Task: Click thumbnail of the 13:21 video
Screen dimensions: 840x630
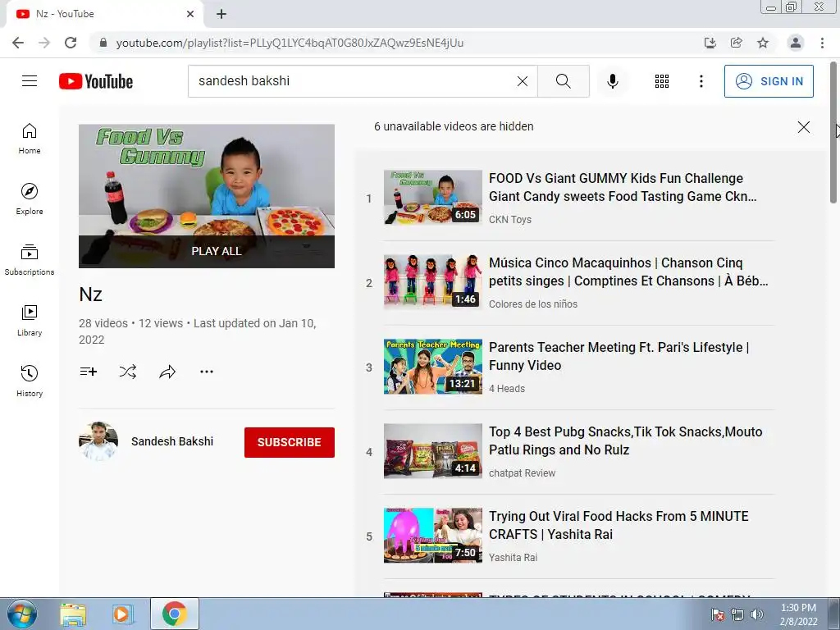Action: click(433, 367)
